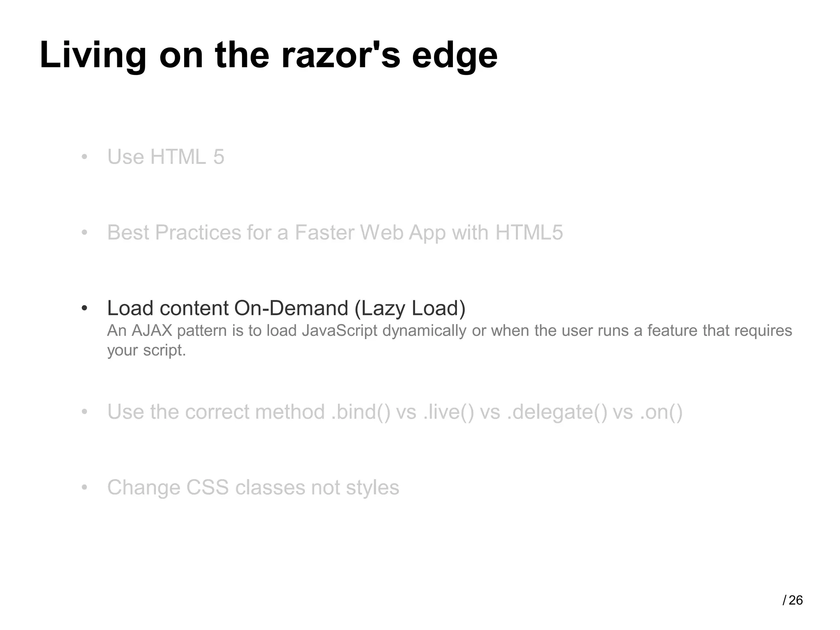Click the word "JavaScript" in the description
This screenshot has height=630, width=840.
pos(339,331)
